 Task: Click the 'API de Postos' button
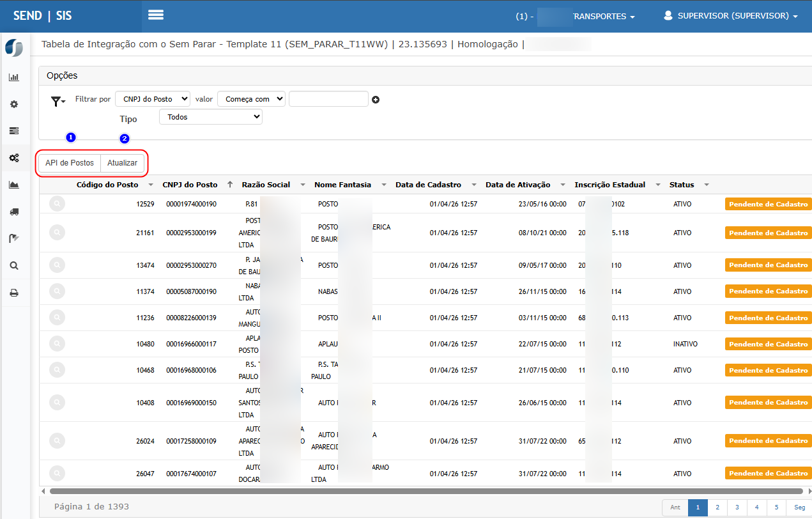point(70,163)
